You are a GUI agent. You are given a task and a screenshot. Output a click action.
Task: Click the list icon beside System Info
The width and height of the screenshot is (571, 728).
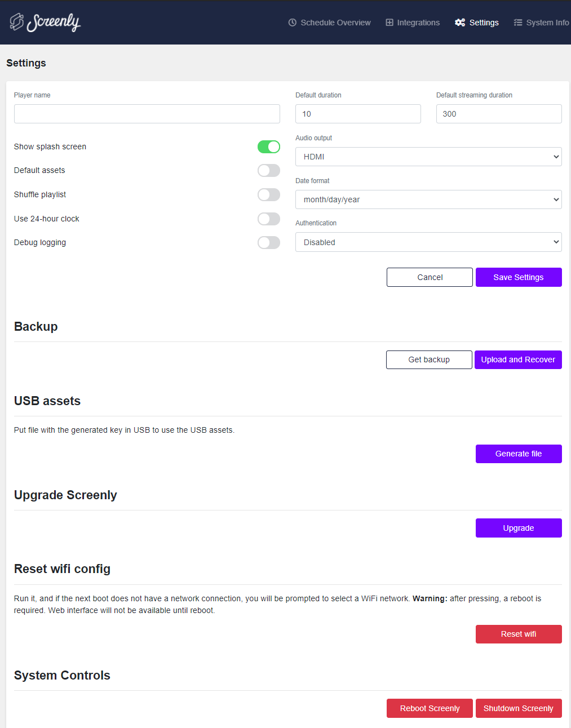click(518, 23)
